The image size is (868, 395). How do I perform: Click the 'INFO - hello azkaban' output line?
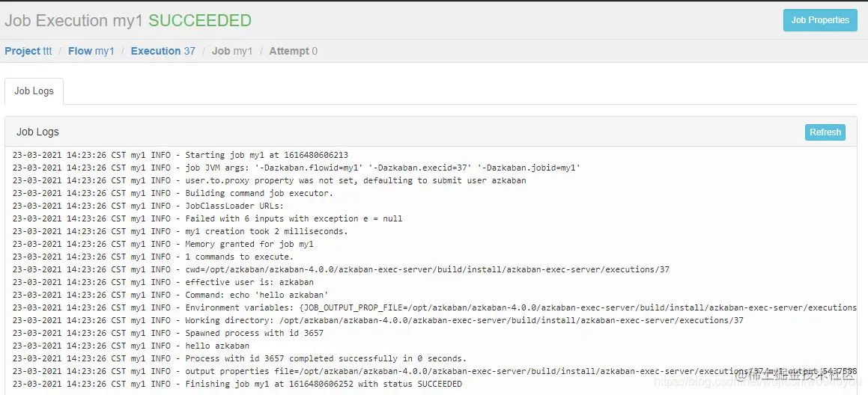click(x=131, y=346)
